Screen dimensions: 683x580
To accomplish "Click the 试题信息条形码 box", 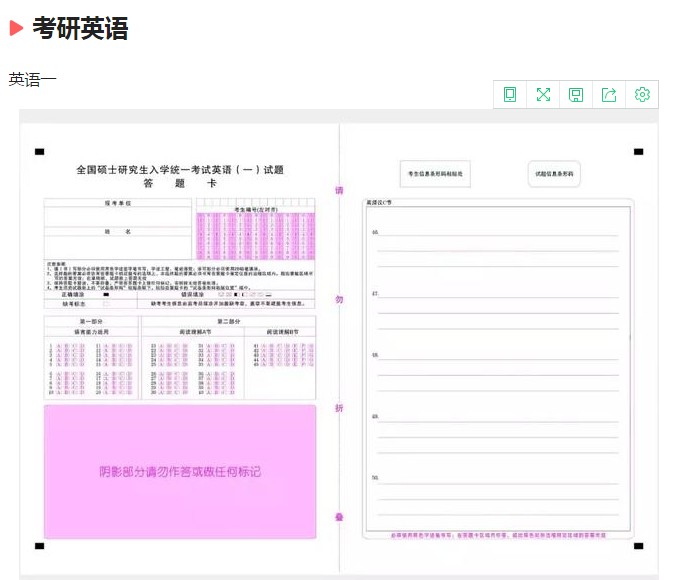I will click(554, 174).
